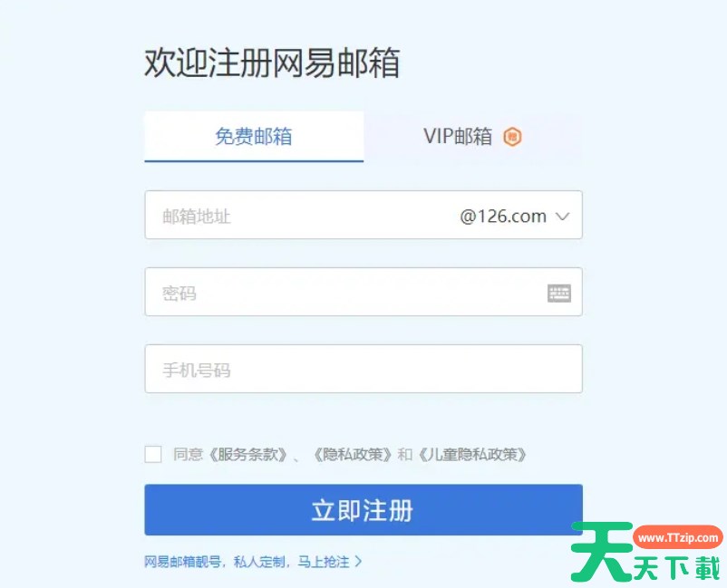The image size is (727, 588).
Task: Click the 欢迎注册网易邮箱 heading
Action: (x=272, y=63)
